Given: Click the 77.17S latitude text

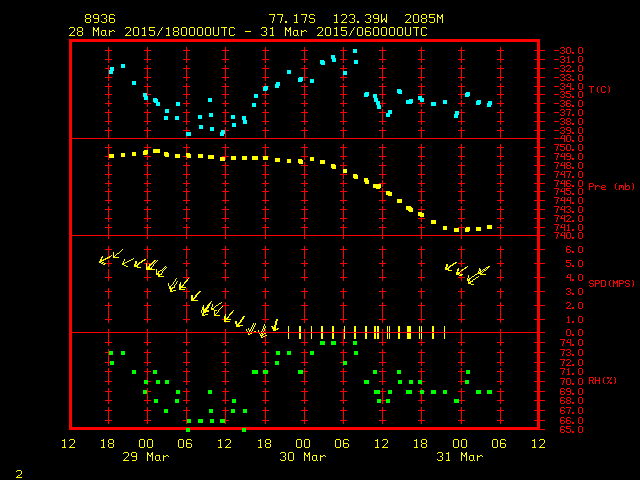Looking at the screenshot, I should click(292, 19).
